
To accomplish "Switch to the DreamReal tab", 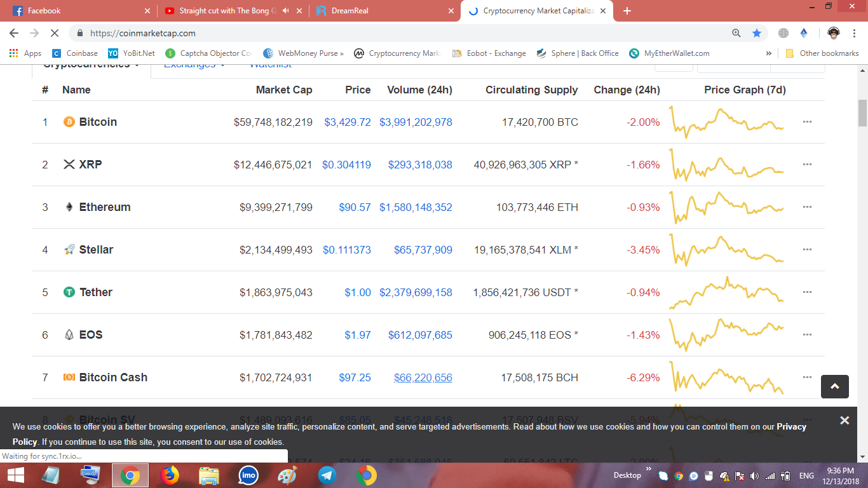I will pyautogui.click(x=385, y=11).
